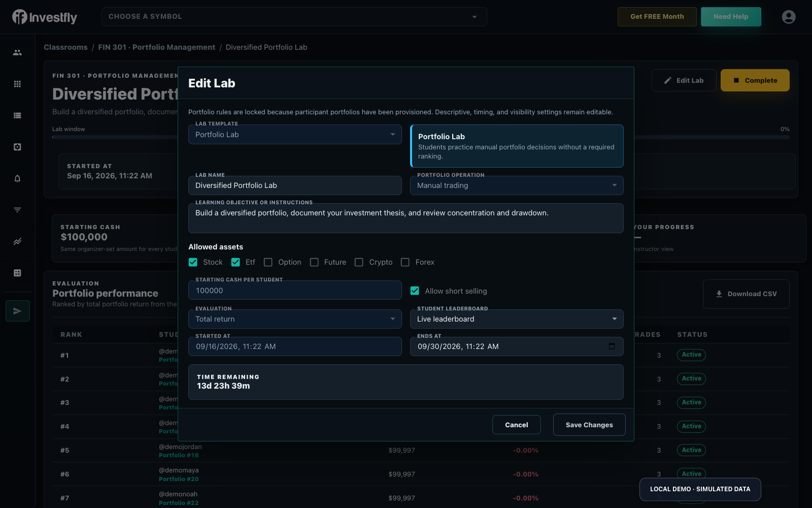Enable the Option asset checkbox
The image size is (812, 508).
pos(268,262)
